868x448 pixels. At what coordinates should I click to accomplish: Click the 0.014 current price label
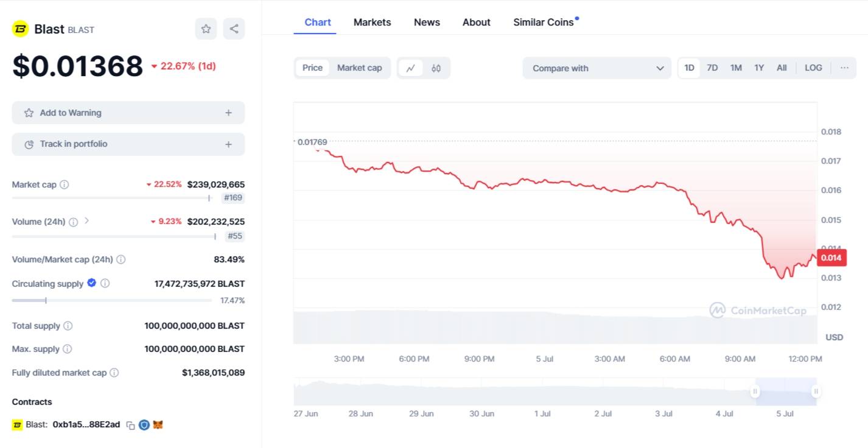pos(831,258)
